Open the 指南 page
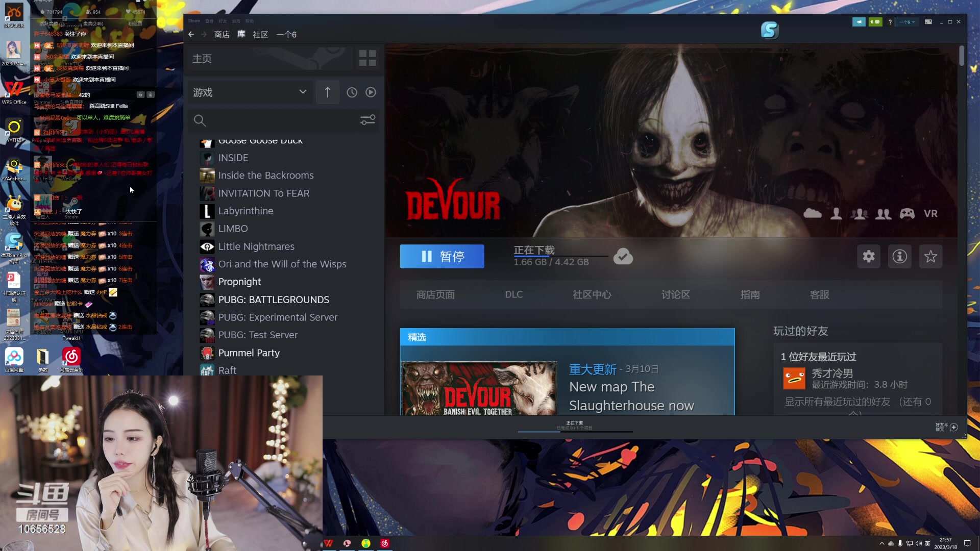Screen dimensions: 980x551 tap(750, 294)
